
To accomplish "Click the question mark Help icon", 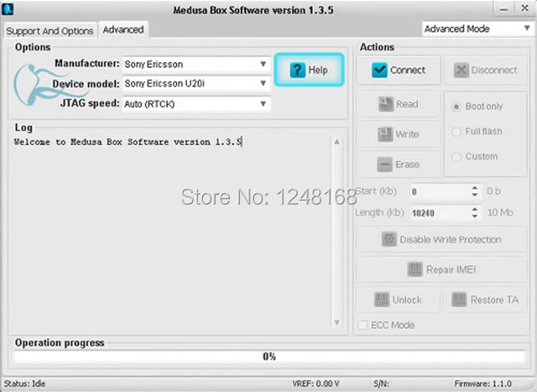I will [297, 71].
